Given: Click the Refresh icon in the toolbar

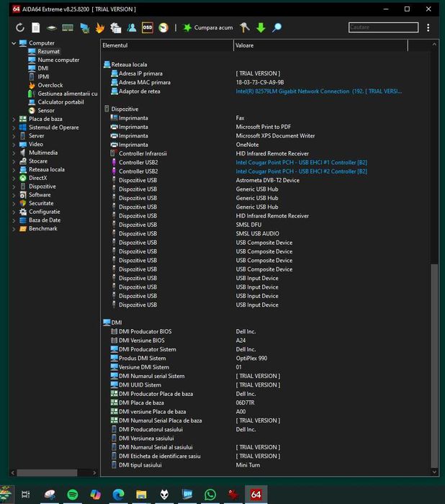Looking at the screenshot, I should tap(20, 28).
